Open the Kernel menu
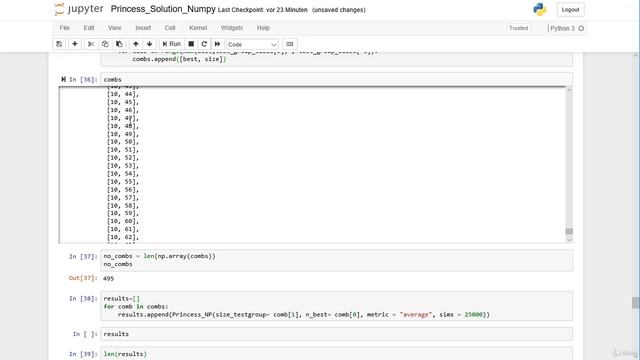This screenshot has width=640, height=360. [x=198, y=28]
